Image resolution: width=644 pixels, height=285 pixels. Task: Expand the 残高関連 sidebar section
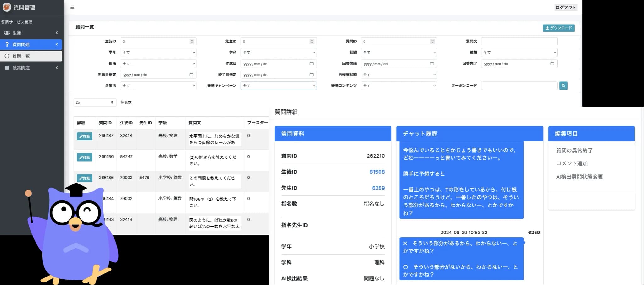pyautogui.click(x=57, y=68)
